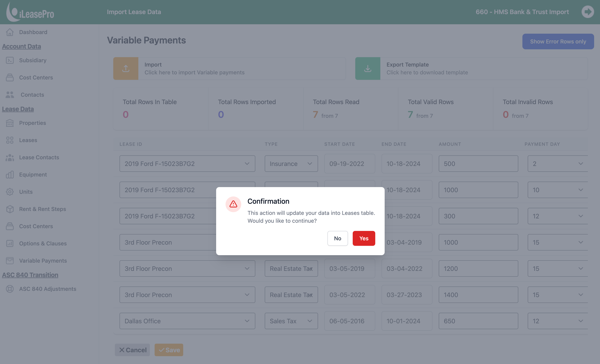Screen dimensions: 600x364
Task: Click the amount field containing 500
Action: 478,164
